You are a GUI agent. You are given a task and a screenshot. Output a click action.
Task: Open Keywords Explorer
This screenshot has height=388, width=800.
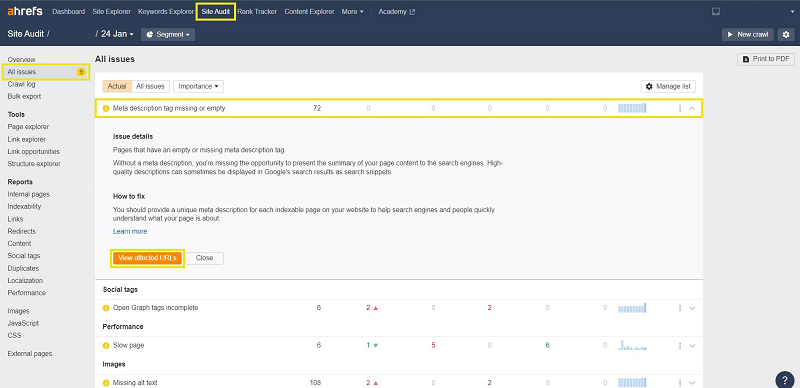(166, 12)
